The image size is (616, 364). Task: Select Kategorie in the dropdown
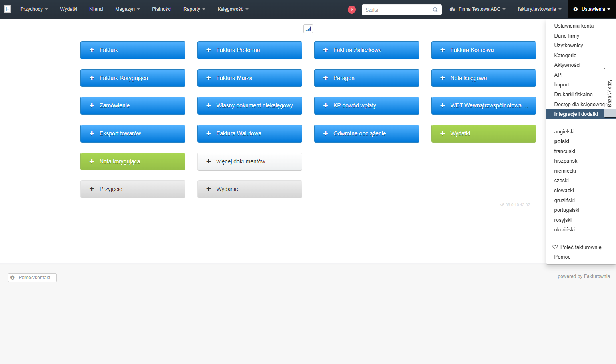point(565,55)
